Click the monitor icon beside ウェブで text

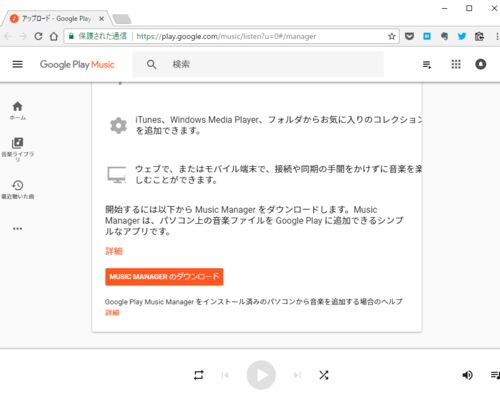[x=117, y=175]
